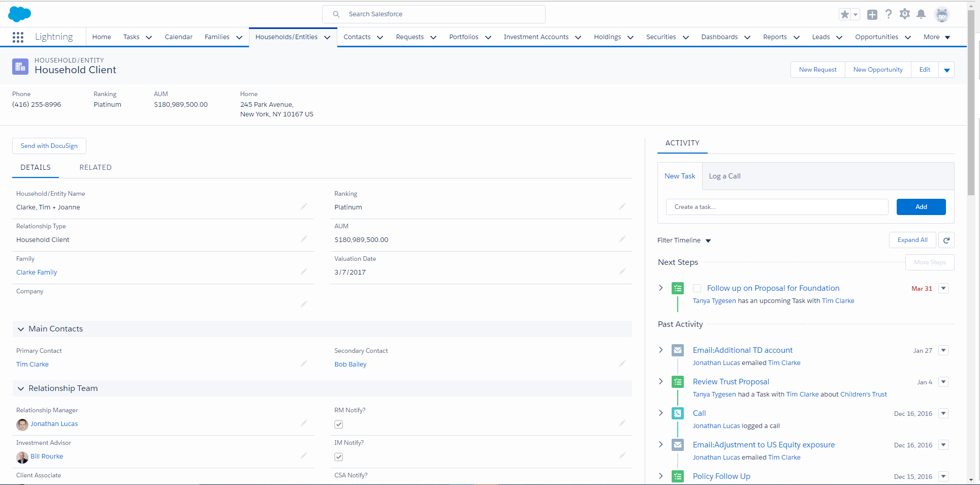Open actions menu for Email:Additional TD account

pos(943,350)
